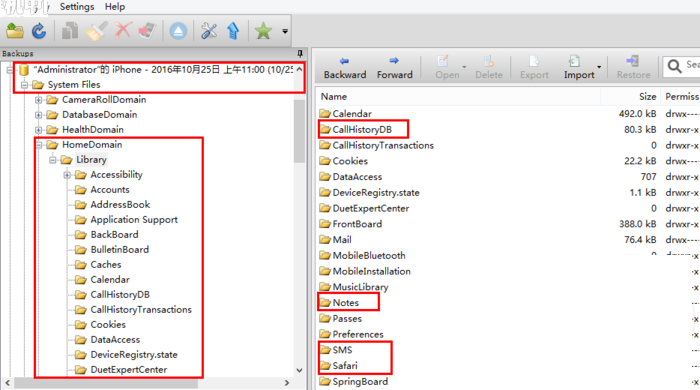Select CallHistoryDB folder in file list

[x=362, y=129]
